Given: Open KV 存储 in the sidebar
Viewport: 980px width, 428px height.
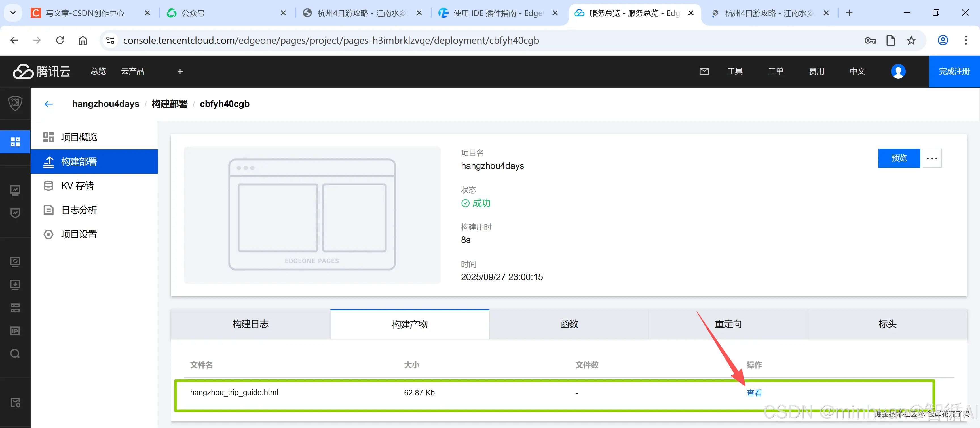Looking at the screenshot, I should 77,186.
